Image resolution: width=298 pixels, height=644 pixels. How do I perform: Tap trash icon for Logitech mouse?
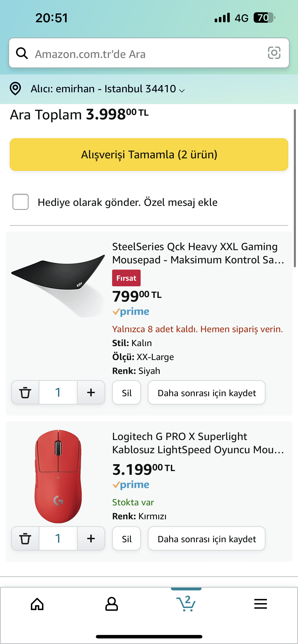pyautogui.click(x=25, y=538)
